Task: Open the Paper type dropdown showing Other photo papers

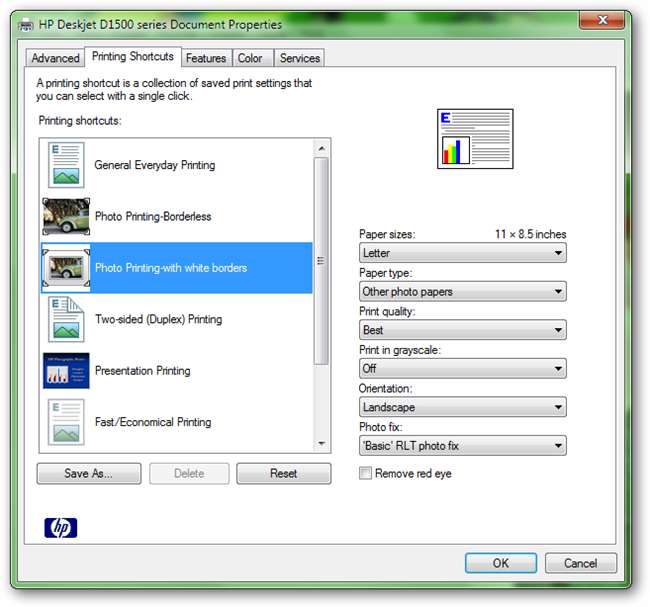Action: (x=463, y=291)
